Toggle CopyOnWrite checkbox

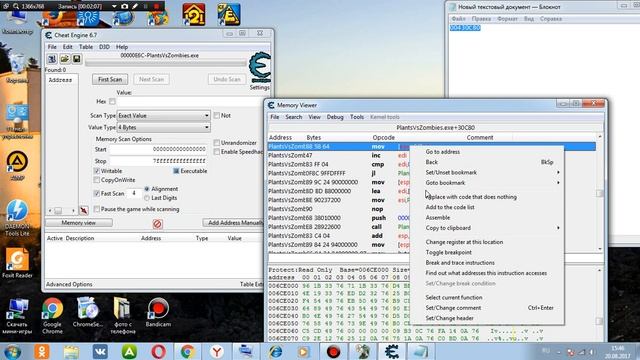(97, 180)
